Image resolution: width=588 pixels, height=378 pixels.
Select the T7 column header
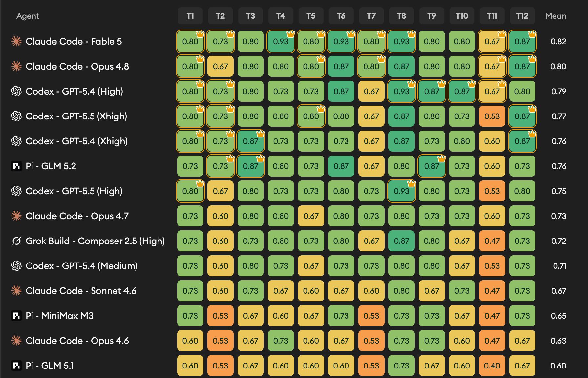371,16
